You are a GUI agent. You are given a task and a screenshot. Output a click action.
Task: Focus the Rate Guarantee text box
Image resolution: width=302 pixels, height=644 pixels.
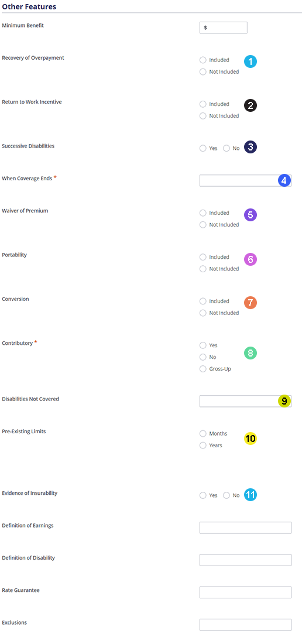[245, 592]
